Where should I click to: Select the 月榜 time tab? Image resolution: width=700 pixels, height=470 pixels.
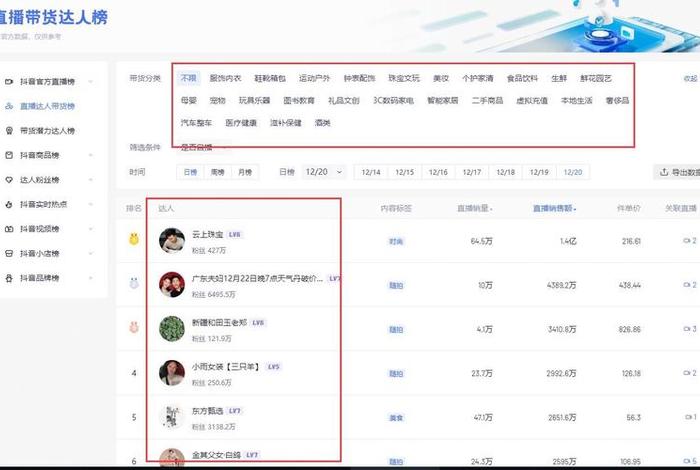coord(245,172)
